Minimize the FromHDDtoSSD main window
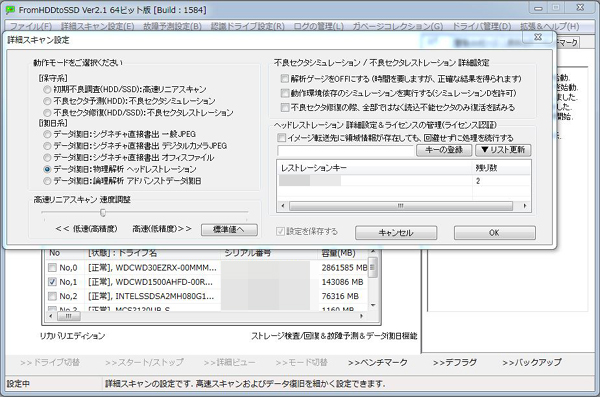The height and width of the screenshot is (397, 600). 539,8
